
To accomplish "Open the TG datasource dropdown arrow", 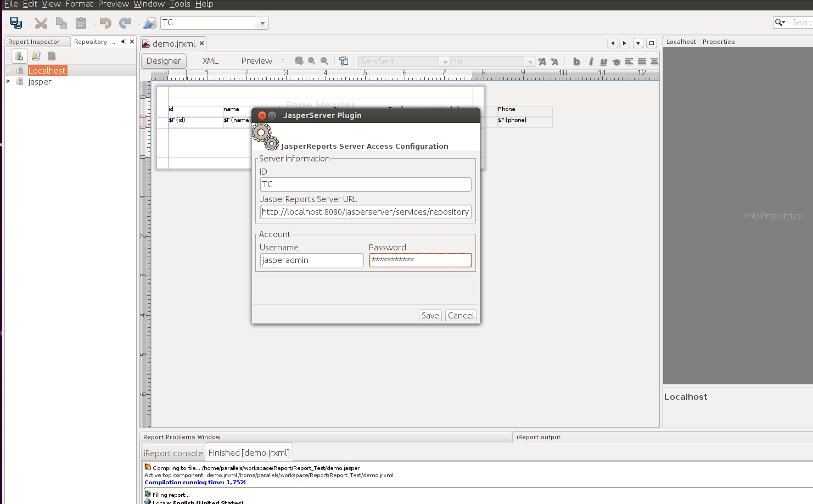I will 262,23.
